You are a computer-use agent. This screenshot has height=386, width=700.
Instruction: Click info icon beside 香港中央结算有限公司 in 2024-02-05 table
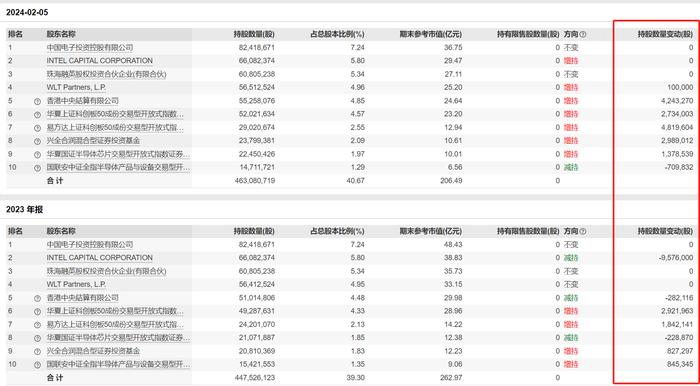38,101
